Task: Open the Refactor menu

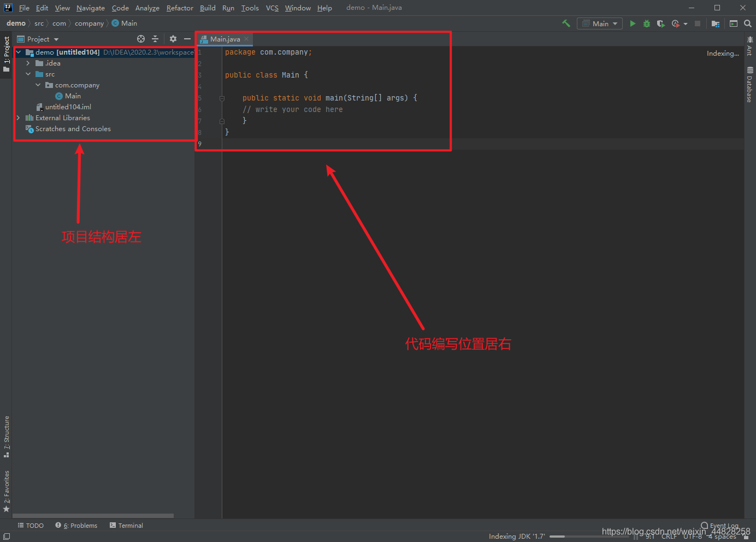Action: [x=180, y=8]
